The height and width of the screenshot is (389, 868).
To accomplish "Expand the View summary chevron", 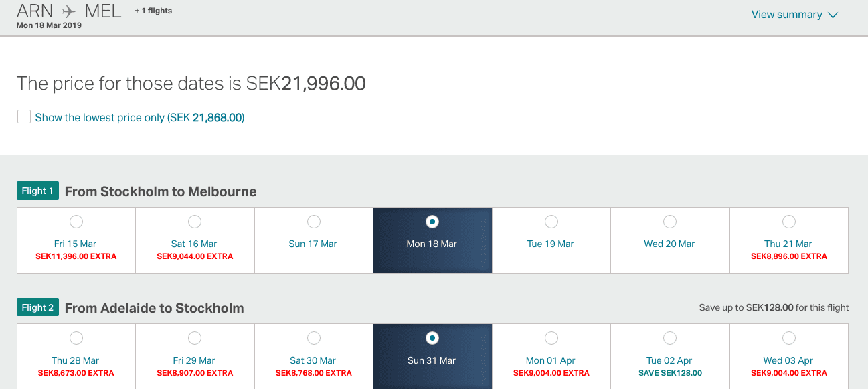I will (x=833, y=15).
